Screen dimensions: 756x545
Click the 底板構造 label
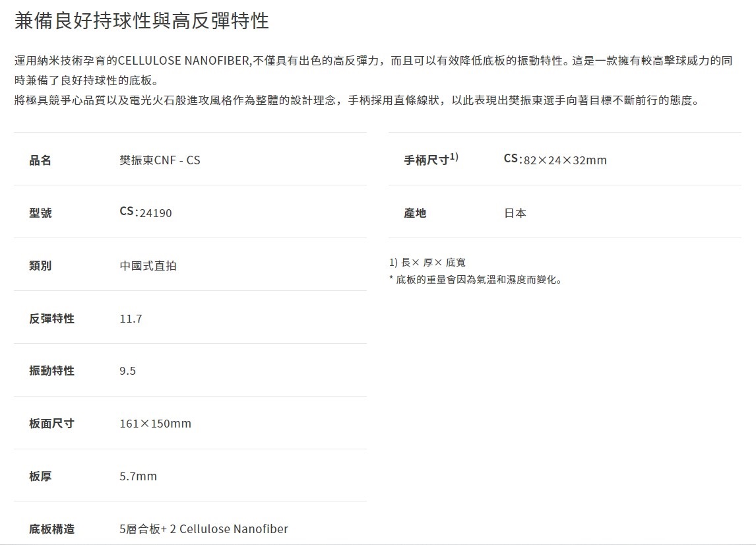pyautogui.click(x=51, y=529)
